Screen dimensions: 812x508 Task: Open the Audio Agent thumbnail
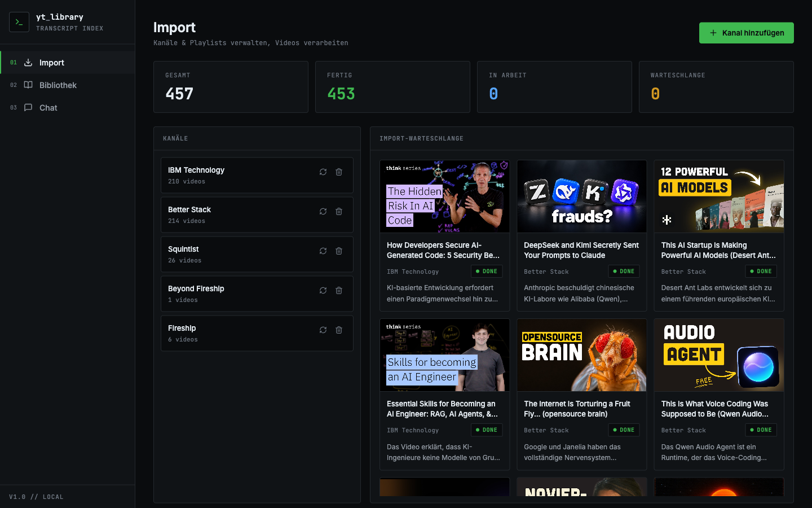click(719, 355)
